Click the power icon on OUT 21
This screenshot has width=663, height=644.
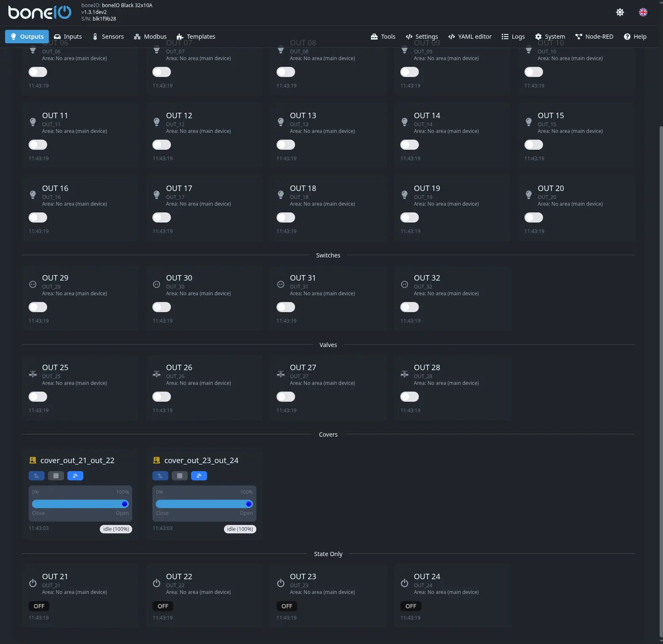[x=33, y=583]
